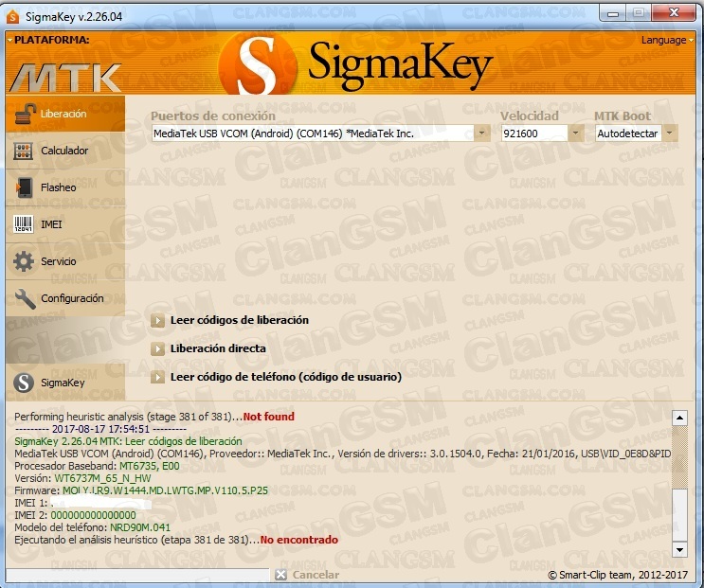Open Configuración settings
The height and width of the screenshot is (588, 704).
(65, 298)
